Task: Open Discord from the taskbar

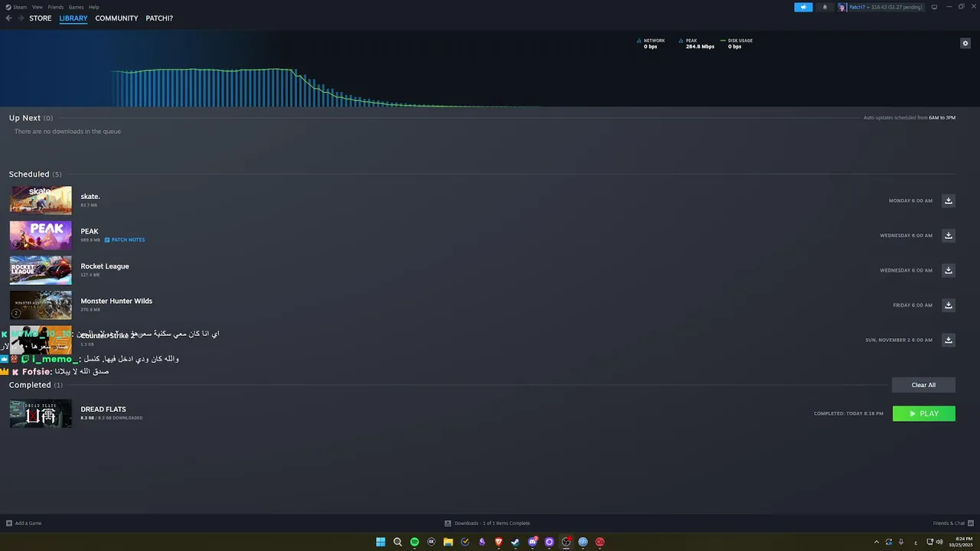Action: [532, 542]
